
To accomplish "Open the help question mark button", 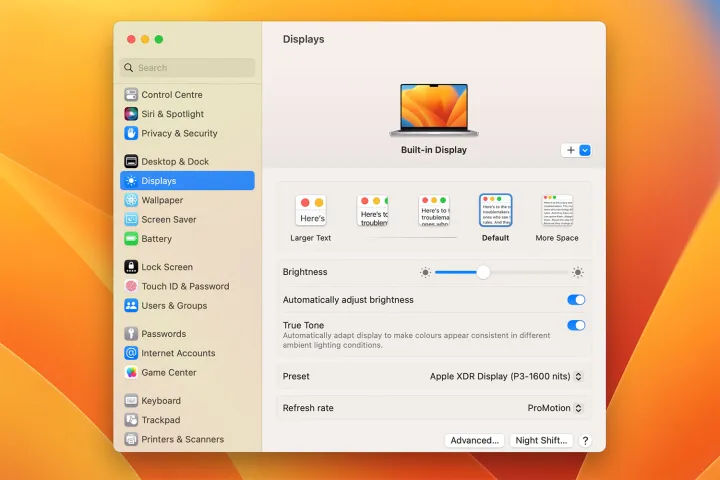I will (x=585, y=440).
